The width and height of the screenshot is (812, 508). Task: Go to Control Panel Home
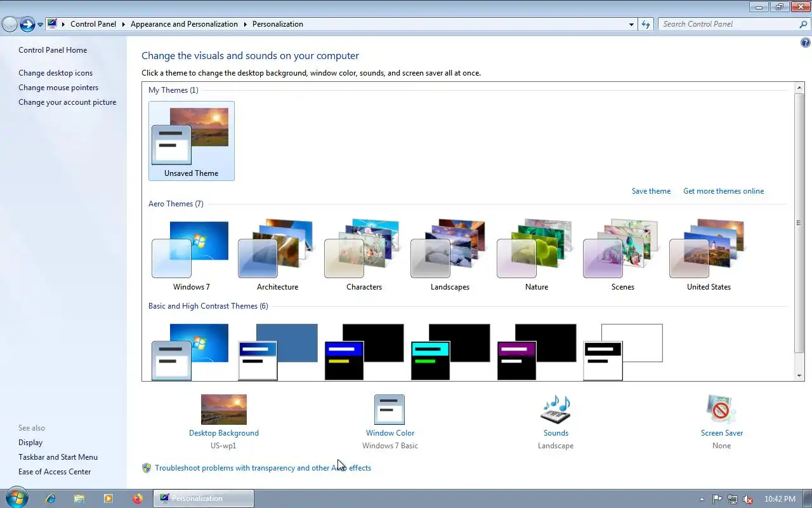coord(53,50)
